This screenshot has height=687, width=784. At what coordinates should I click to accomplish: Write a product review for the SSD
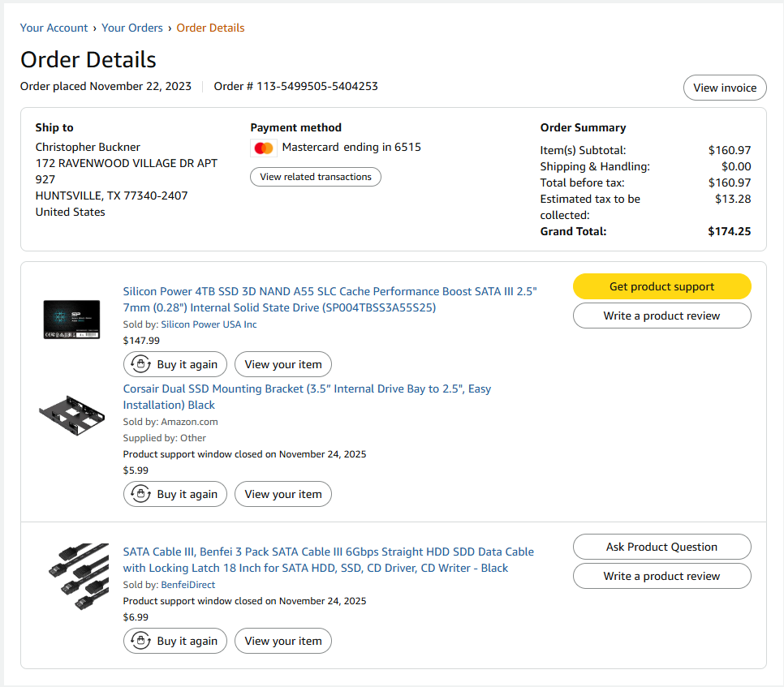pos(661,316)
